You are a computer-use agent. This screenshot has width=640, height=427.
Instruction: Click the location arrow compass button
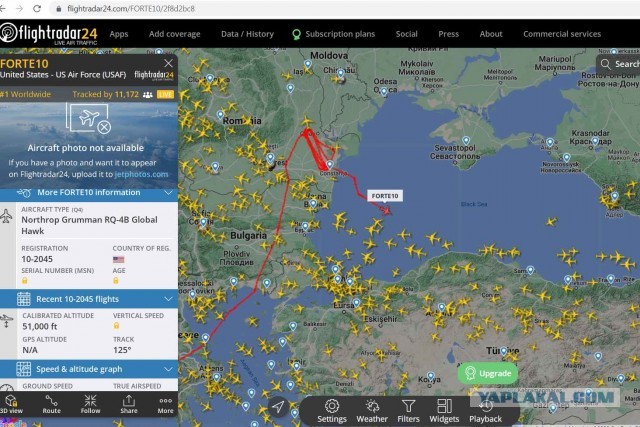[278, 407]
